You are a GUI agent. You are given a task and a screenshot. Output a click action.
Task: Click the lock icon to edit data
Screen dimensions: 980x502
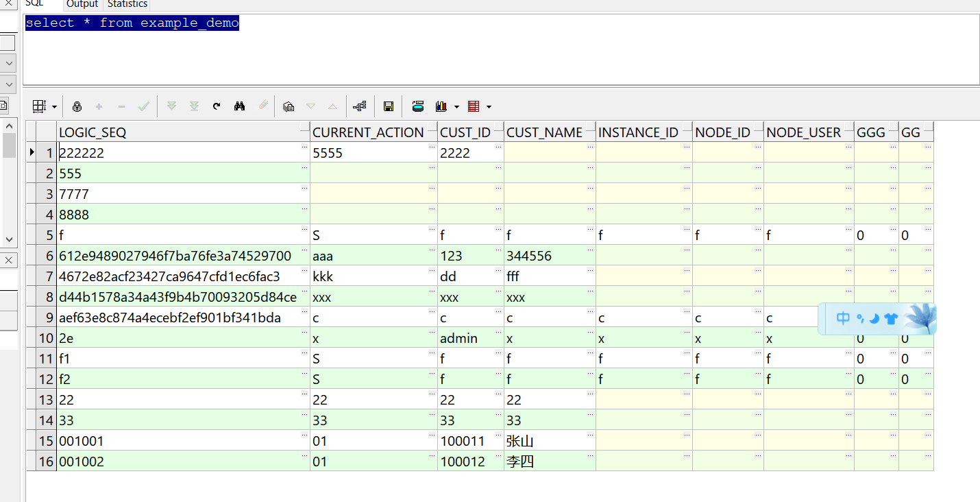pyautogui.click(x=77, y=106)
